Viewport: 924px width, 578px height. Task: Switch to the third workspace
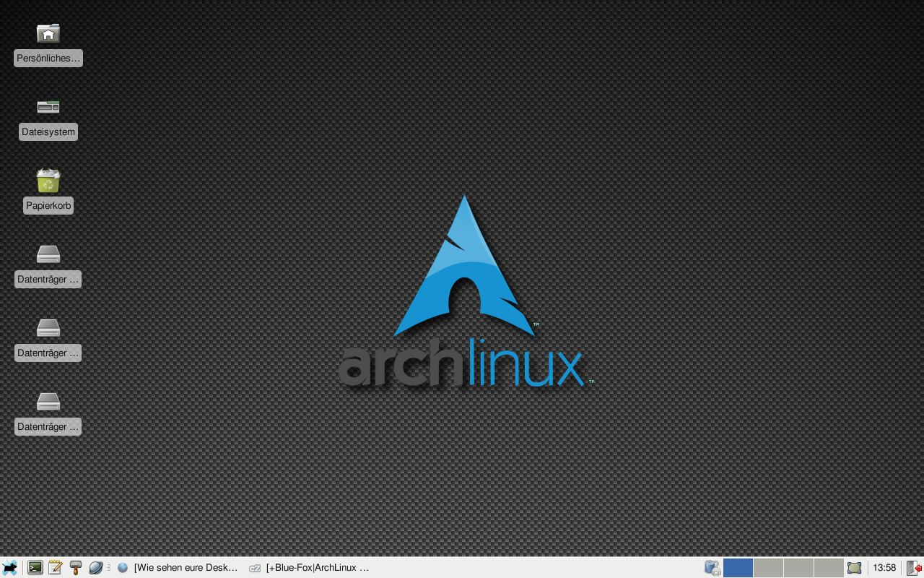[x=798, y=568]
